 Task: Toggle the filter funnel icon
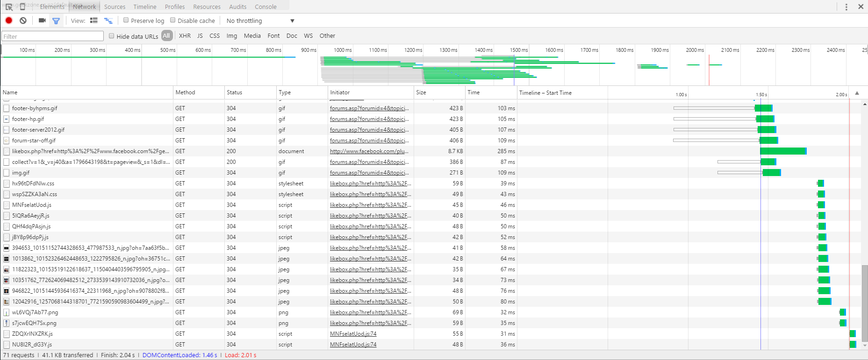pyautogui.click(x=56, y=21)
